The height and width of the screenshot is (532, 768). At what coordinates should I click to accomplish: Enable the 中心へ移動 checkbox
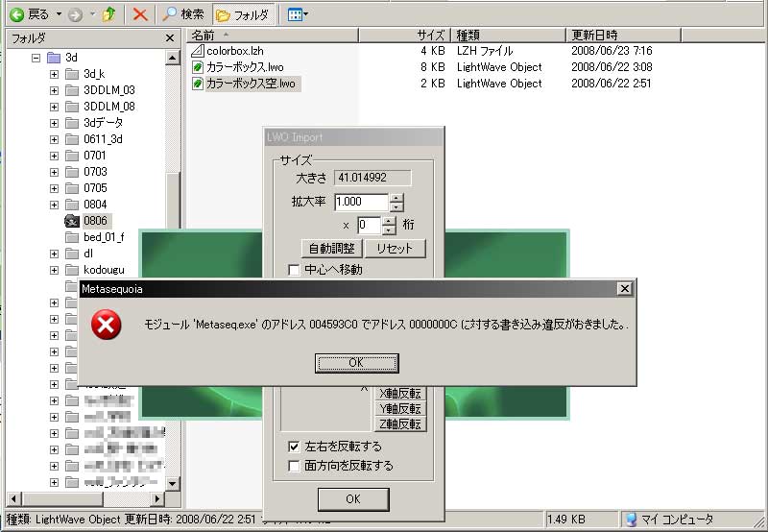pyautogui.click(x=294, y=270)
